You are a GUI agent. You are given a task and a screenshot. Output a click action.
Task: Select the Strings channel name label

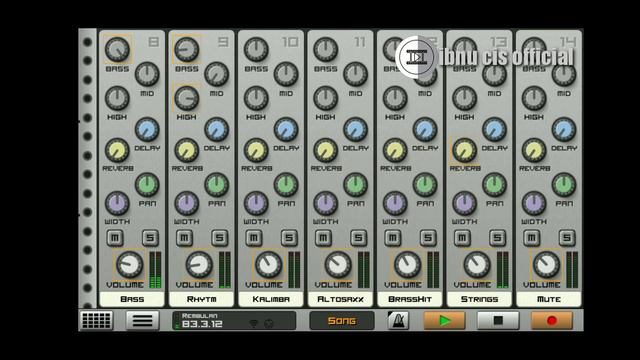pyautogui.click(x=479, y=299)
